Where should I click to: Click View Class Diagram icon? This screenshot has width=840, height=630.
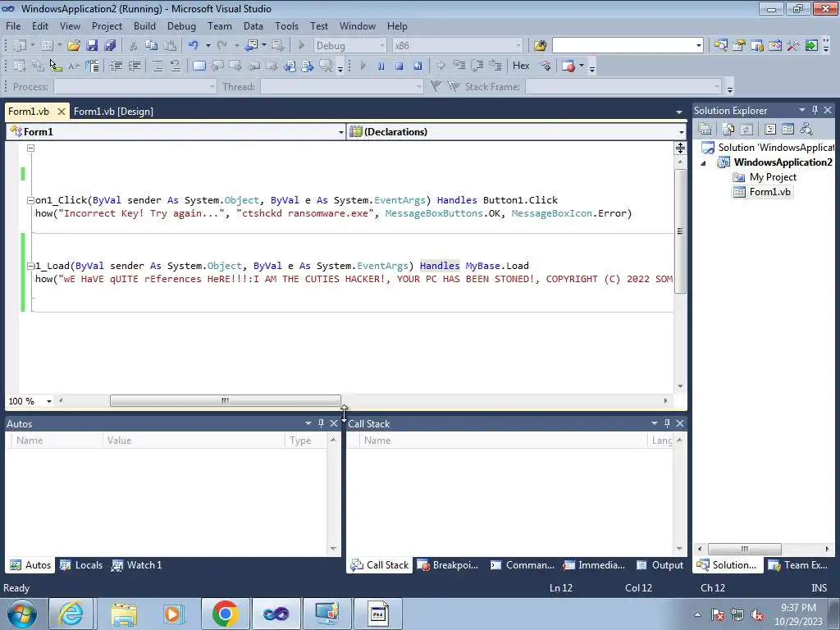point(806,129)
